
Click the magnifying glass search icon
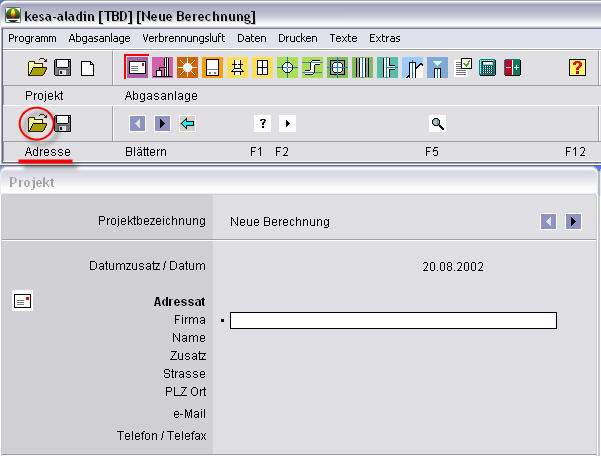coord(437,123)
